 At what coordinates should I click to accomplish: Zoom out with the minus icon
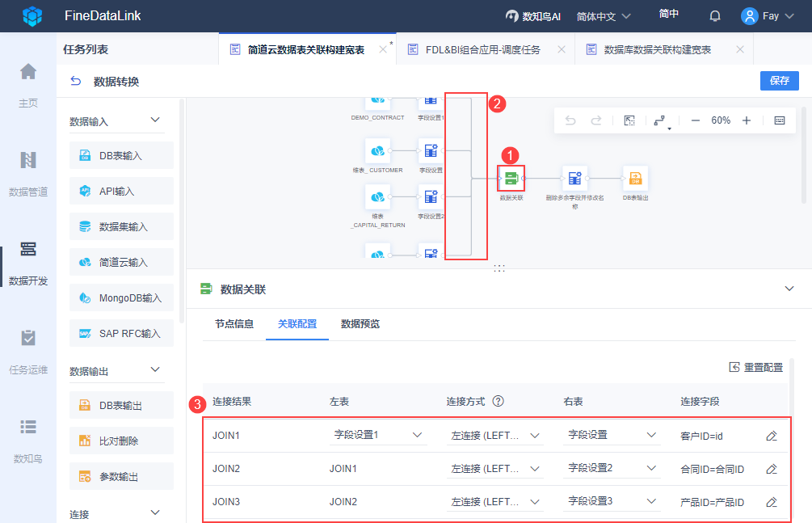pyautogui.click(x=696, y=120)
